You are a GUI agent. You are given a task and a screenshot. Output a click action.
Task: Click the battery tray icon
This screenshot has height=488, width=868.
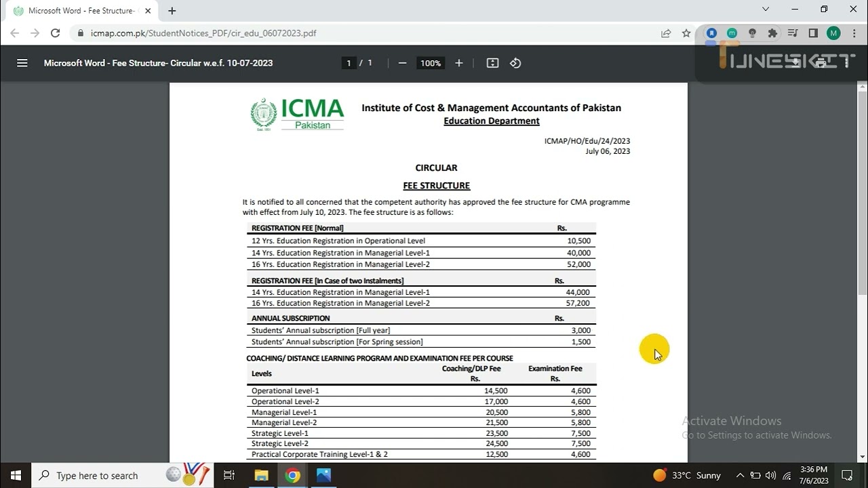point(755,475)
